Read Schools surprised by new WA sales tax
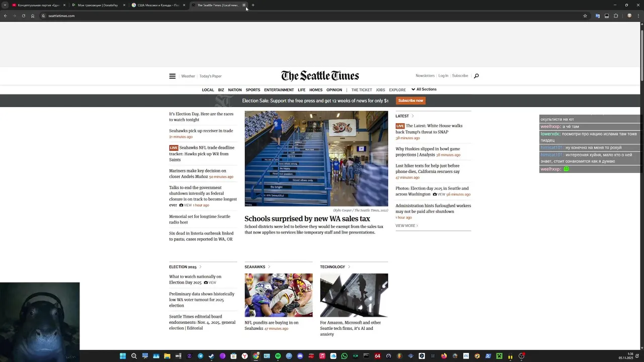This screenshot has height=362, width=644. [307, 219]
